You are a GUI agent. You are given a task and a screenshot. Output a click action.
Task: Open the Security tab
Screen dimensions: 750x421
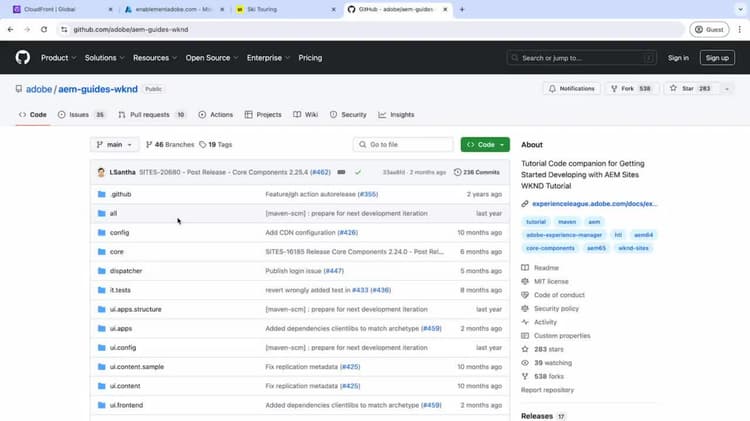pyautogui.click(x=348, y=114)
